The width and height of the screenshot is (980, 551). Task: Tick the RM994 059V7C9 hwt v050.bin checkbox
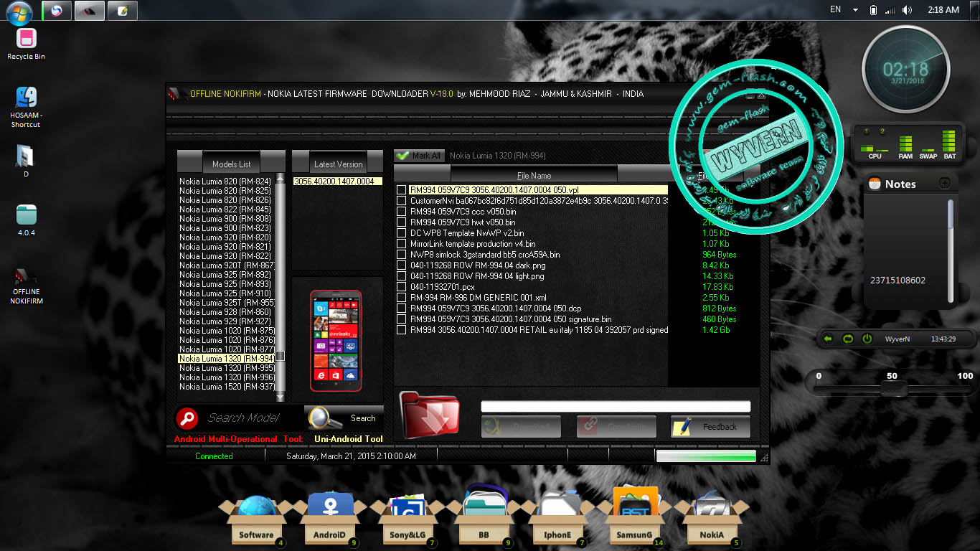pos(401,222)
